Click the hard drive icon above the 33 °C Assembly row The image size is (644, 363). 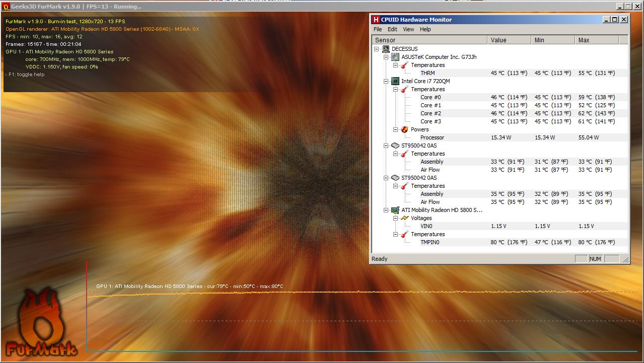coord(395,146)
